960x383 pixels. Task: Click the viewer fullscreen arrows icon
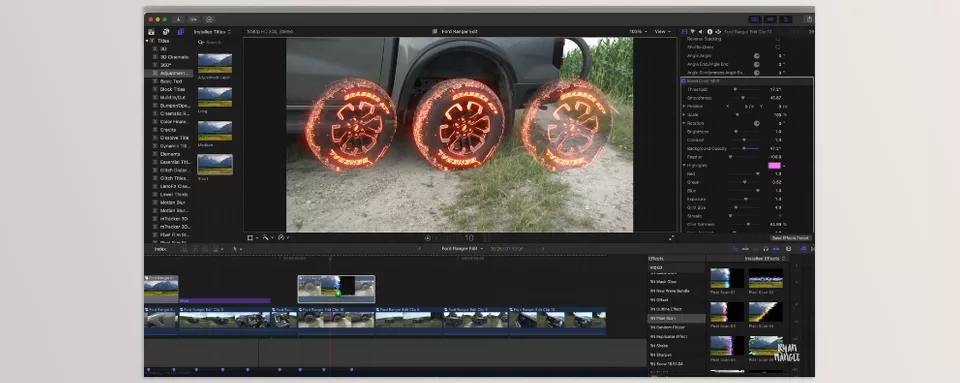672,237
